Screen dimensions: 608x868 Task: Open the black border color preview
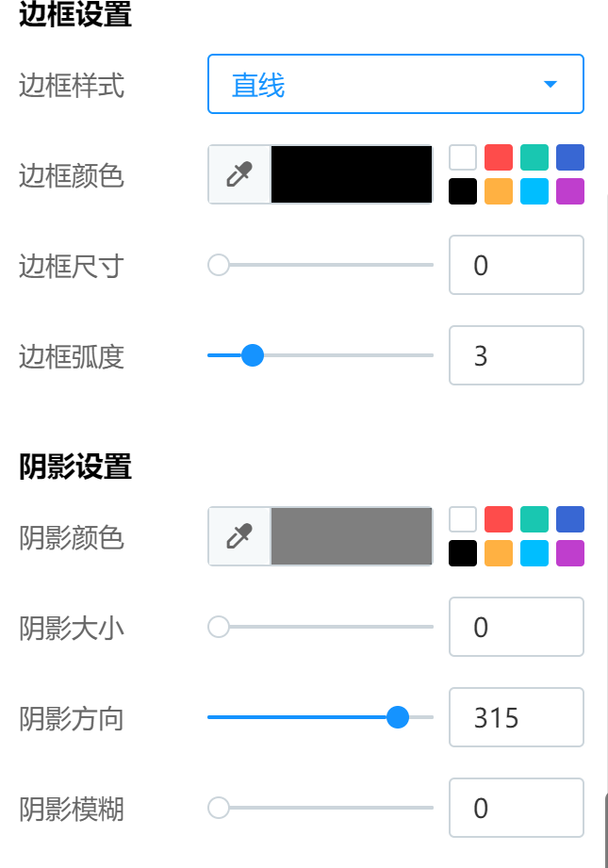pos(352,174)
